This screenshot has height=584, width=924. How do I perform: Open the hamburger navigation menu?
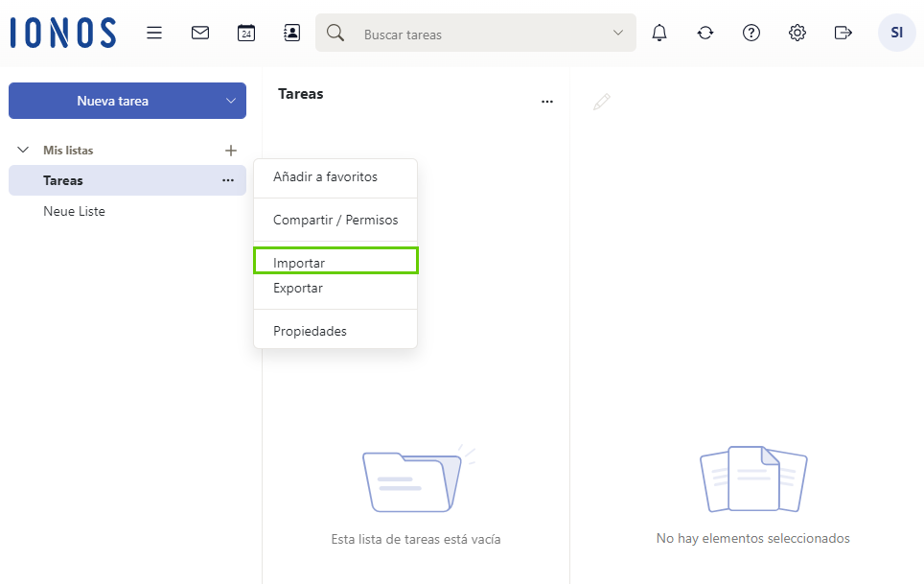(154, 33)
